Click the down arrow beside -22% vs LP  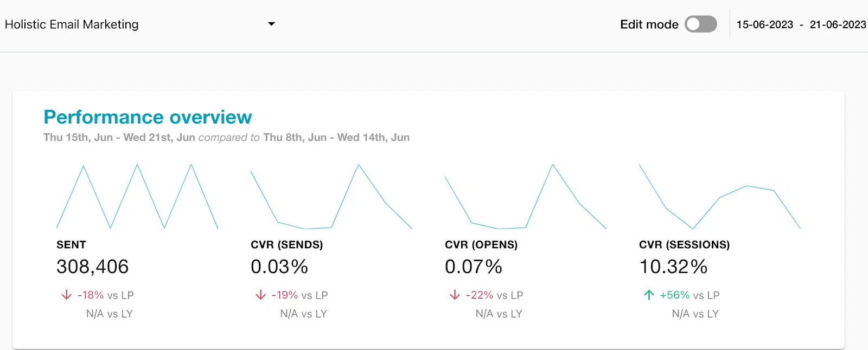tap(455, 295)
